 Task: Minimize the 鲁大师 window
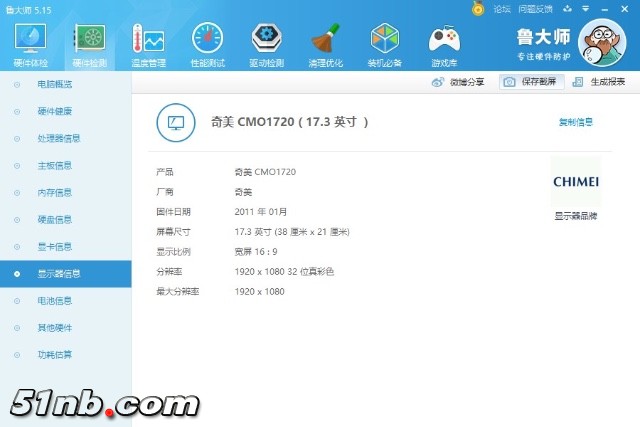(x=605, y=9)
